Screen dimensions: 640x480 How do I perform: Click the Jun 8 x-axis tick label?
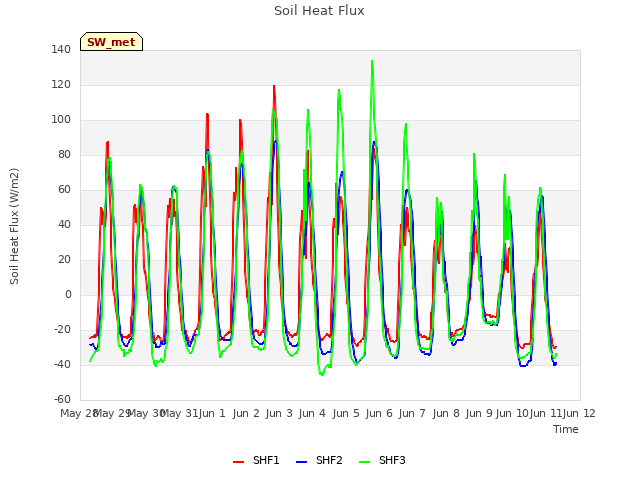tap(446, 413)
